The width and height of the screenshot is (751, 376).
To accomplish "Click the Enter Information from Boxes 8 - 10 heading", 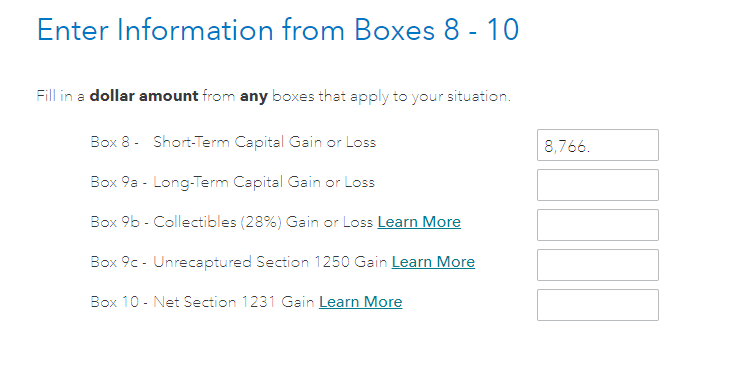I will (x=278, y=30).
